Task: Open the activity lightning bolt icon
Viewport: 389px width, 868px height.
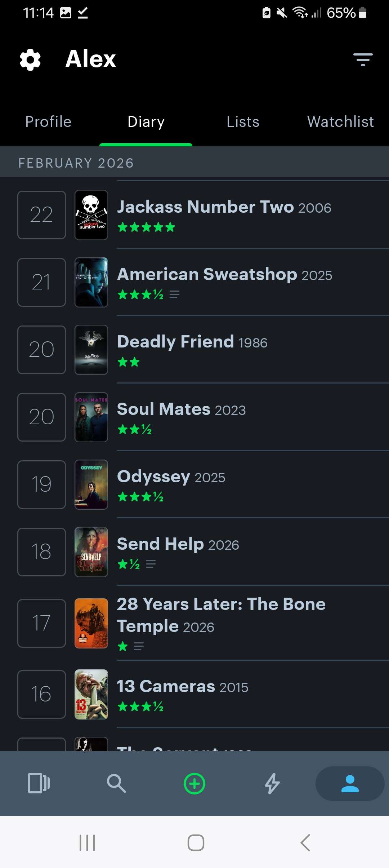Action: point(272,783)
